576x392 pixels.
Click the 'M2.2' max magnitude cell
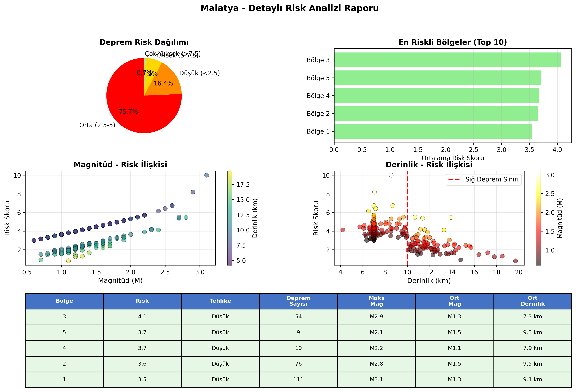[x=376, y=348]
